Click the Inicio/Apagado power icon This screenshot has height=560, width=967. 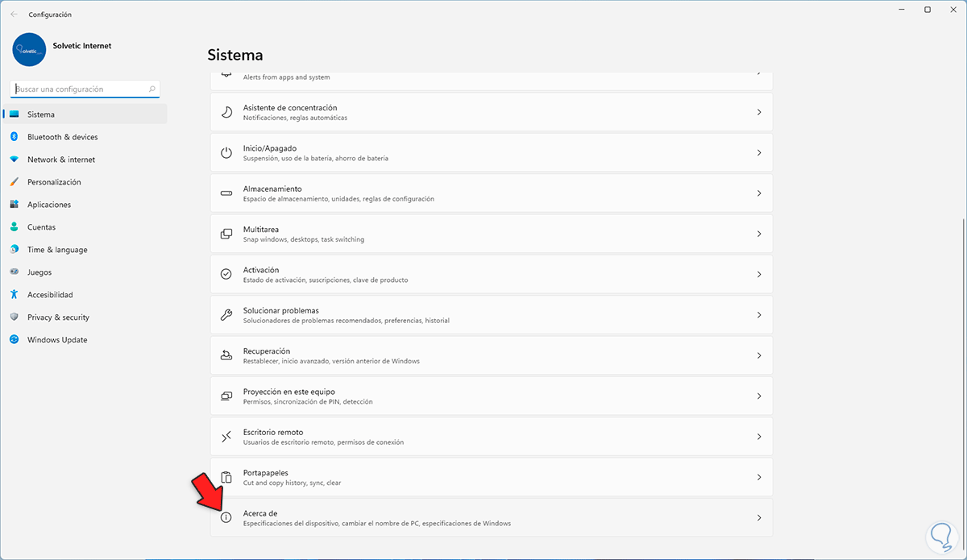point(226,153)
